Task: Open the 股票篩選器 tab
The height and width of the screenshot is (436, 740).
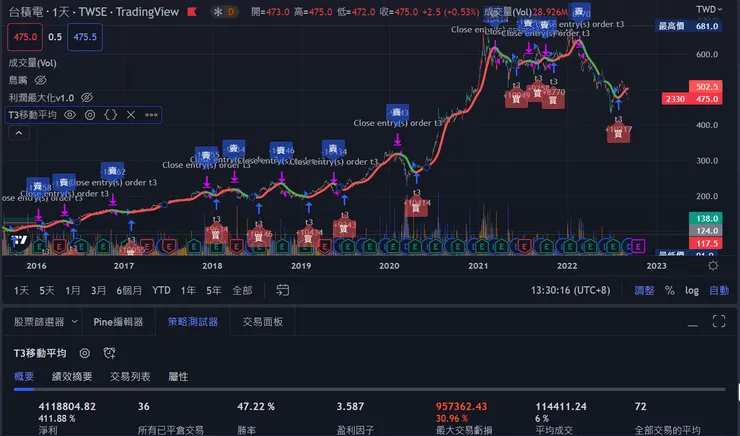Action: pyautogui.click(x=39, y=322)
